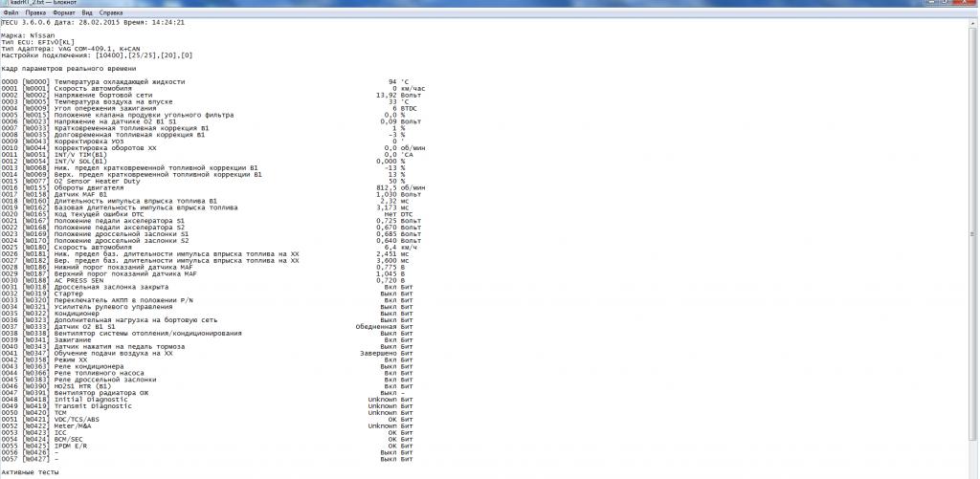This screenshot has width=980, height=479.
Task: Click 'Корректировка УОЗ' row
Action: (213, 142)
